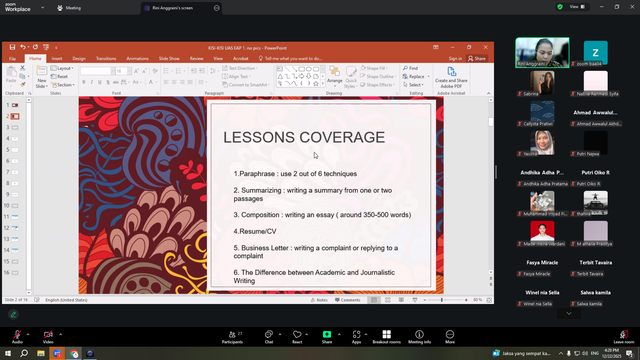Viewport: 640px width, 360px height.
Task: Switch to the Transitions tab
Action: point(106,59)
